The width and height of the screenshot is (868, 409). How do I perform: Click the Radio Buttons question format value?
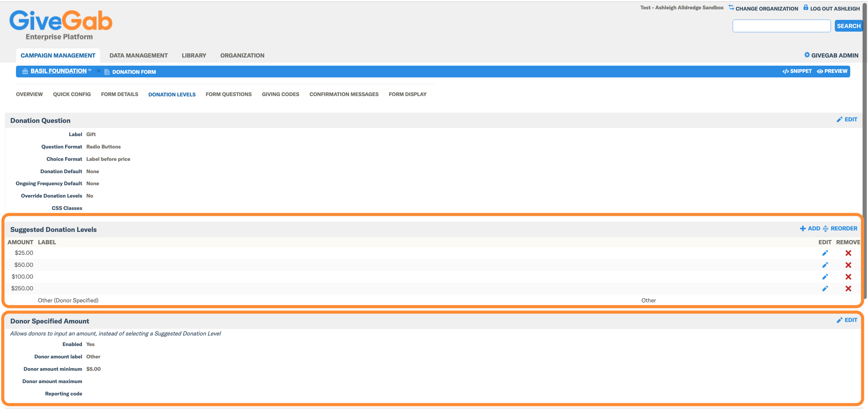103,147
